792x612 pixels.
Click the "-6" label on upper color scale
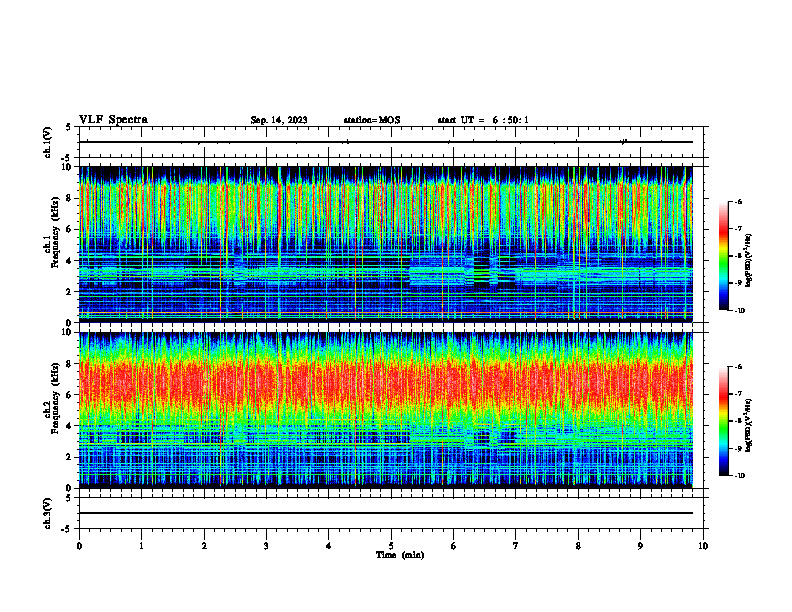tap(739, 201)
